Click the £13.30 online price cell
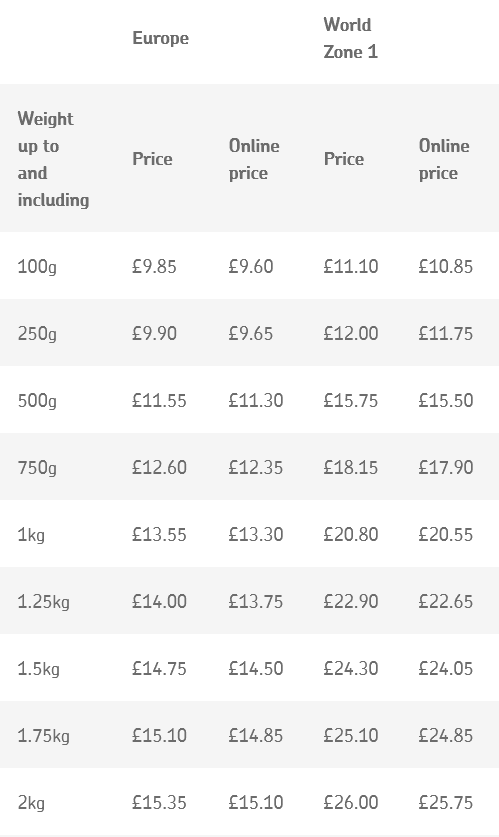 click(256, 535)
